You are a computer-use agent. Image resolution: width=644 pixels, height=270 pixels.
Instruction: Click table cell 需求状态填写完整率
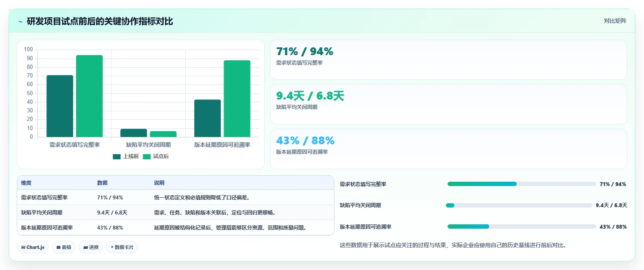(x=44, y=198)
